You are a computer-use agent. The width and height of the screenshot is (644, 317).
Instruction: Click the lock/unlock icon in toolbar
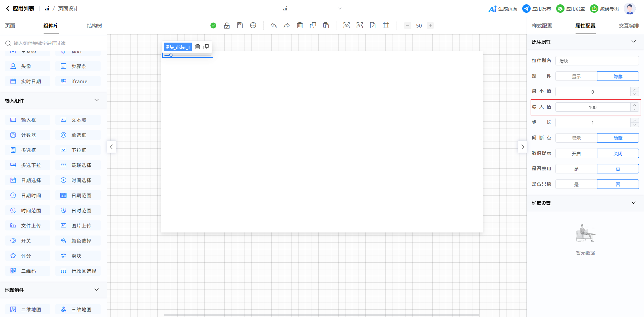[227, 25]
